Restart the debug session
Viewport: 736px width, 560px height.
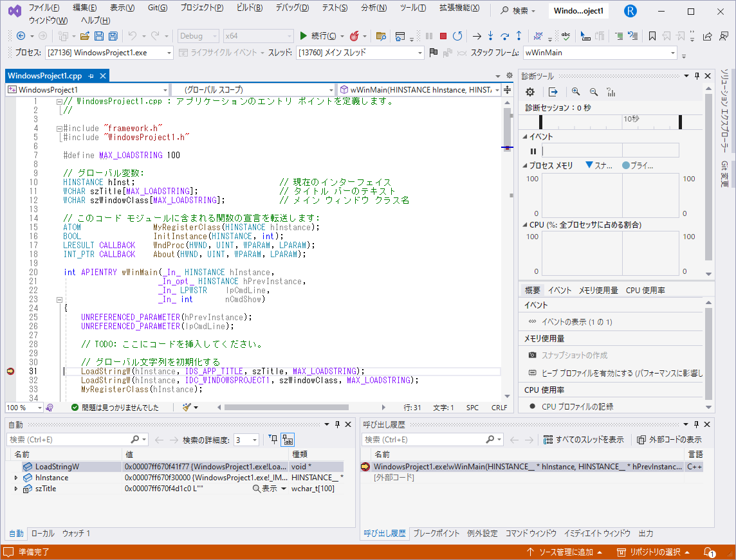point(457,35)
